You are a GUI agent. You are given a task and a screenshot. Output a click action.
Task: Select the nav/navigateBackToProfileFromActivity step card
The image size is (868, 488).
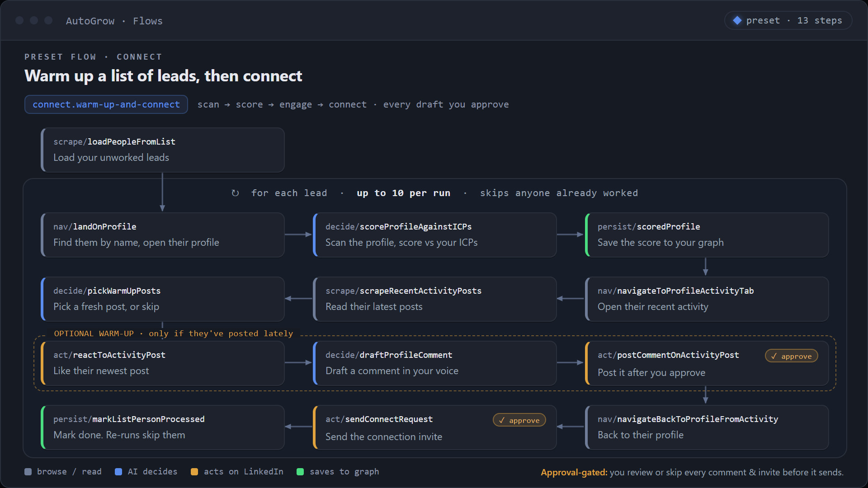pyautogui.click(x=707, y=427)
